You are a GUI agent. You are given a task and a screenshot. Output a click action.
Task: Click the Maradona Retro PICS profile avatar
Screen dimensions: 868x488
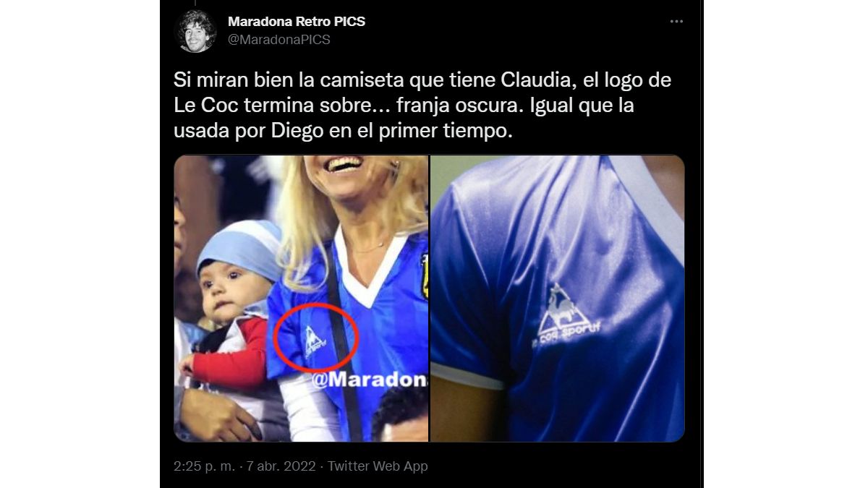(x=195, y=31)
